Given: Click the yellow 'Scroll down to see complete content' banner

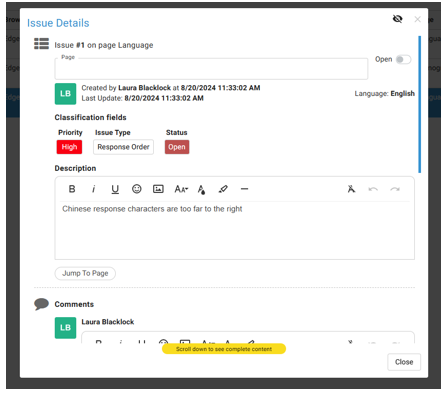Looking at the screenshot, I should [224, 349].
